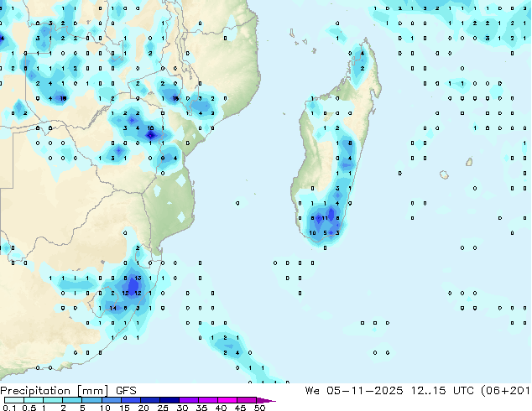Click the 35–40 mm legend color swatch
Image resolution: width=532 pixels, height=411 pixels.
tap(208, 400)
